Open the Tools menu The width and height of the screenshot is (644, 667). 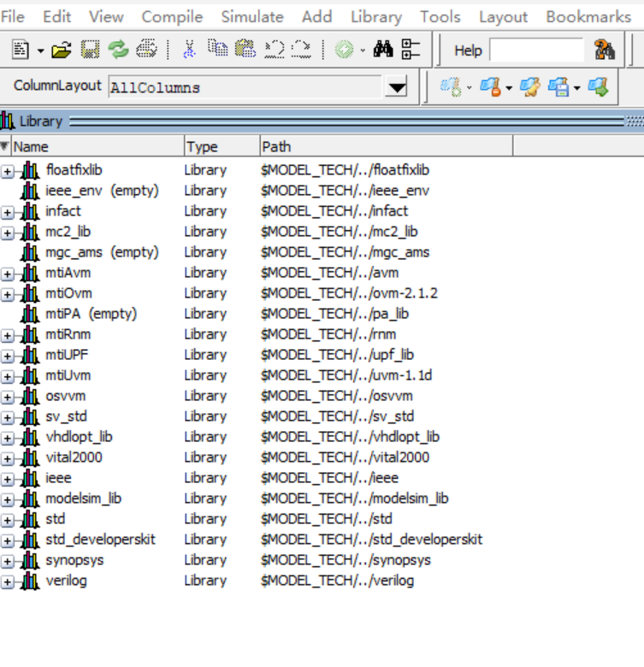[x=440, y=16]
